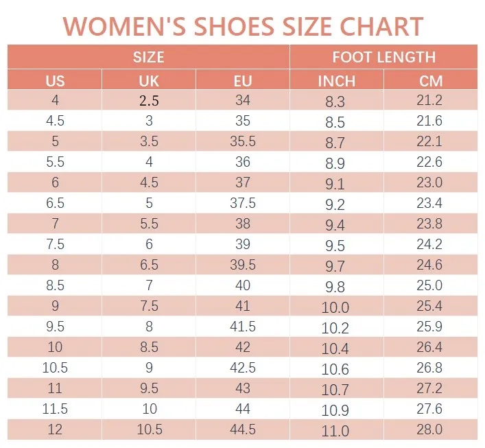The width and height of the screenshot is (485, 448).
Task: Select the EU column header
Action: 243,80
